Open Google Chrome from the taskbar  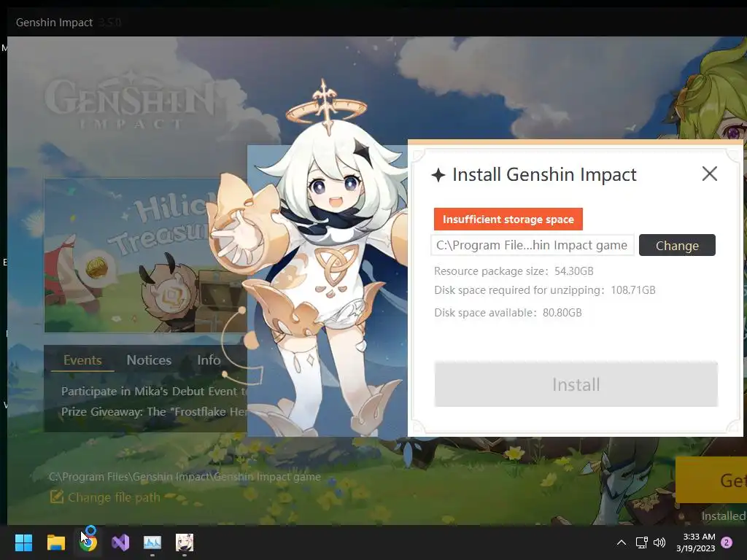tap(88, 542)
